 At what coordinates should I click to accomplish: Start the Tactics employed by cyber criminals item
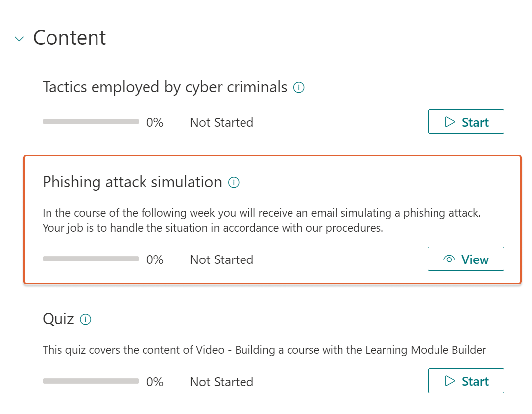[466, 122]
